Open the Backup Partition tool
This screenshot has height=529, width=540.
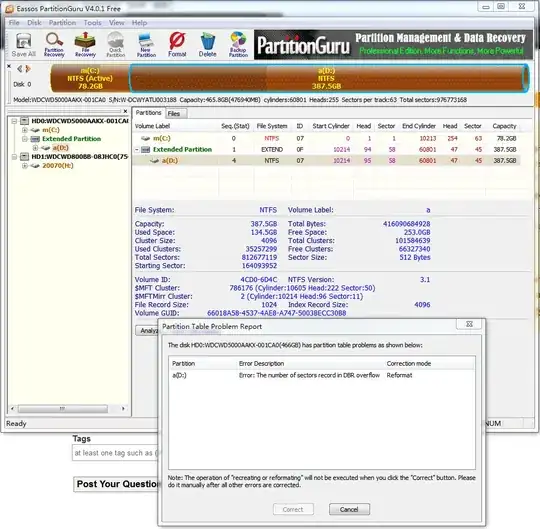pyautogui.click(x=238, y=45)
